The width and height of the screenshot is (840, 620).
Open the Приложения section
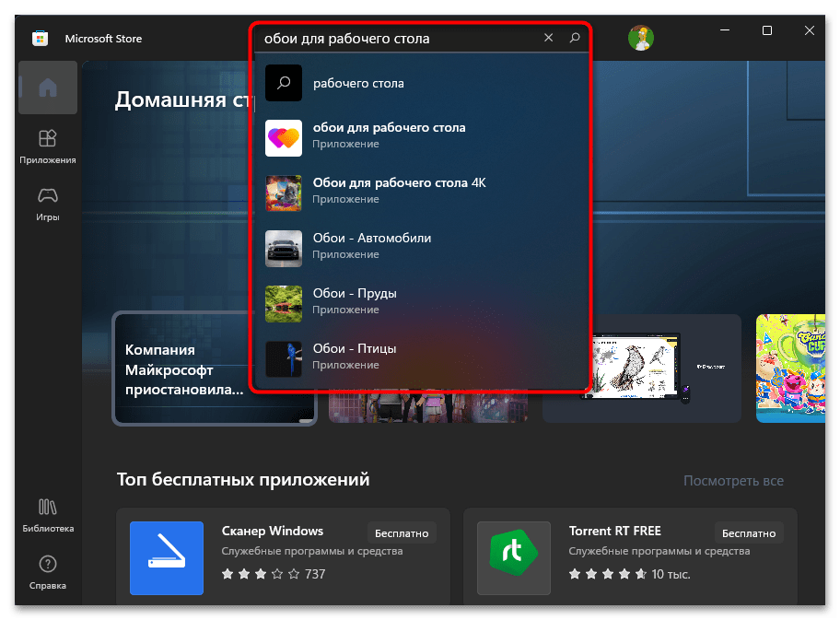tap(48, 146)
